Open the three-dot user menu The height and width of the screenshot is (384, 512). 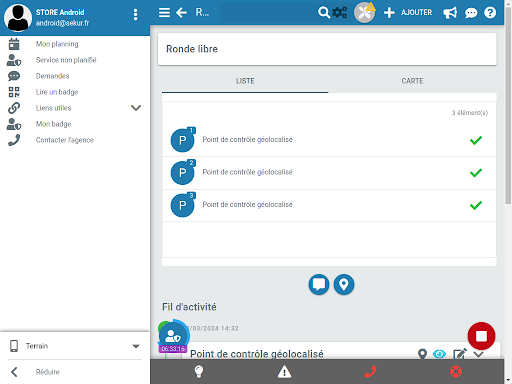(x=135, y=15)
